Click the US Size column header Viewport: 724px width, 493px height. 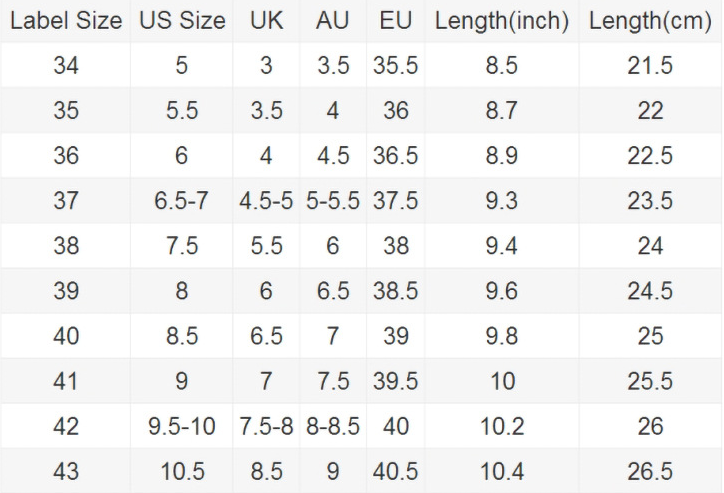pos(182,21)
